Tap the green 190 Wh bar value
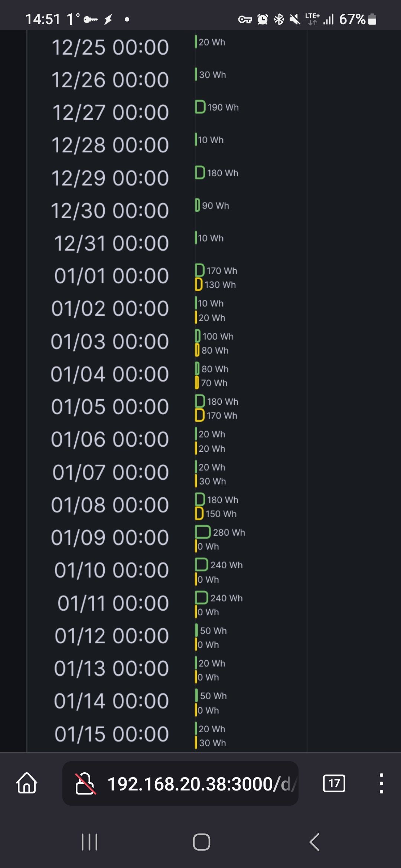This screenshot has height=868, width=401. 200,107
